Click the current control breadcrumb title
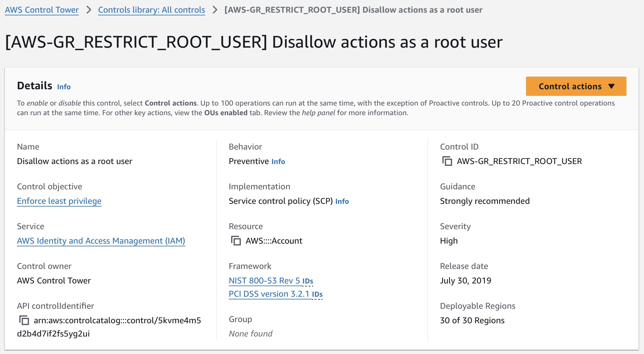The width and height of the screenshot is (644, 354). tap(353, 10)
